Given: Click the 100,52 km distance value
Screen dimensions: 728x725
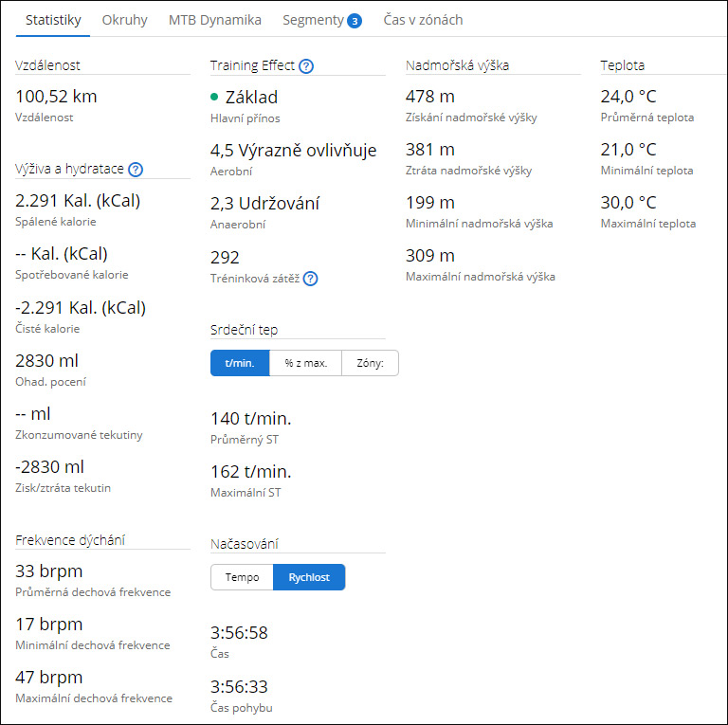Looking at the screenshot, I should click(57, 97).
